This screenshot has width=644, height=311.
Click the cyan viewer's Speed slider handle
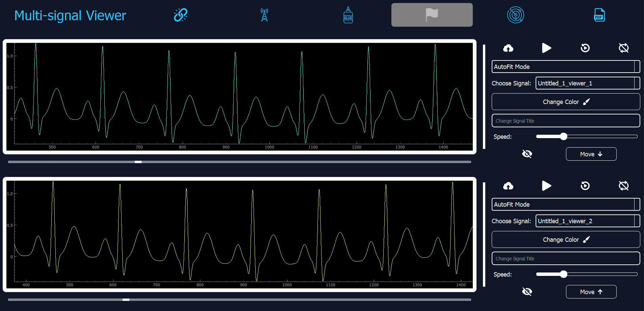pos(563,136)
